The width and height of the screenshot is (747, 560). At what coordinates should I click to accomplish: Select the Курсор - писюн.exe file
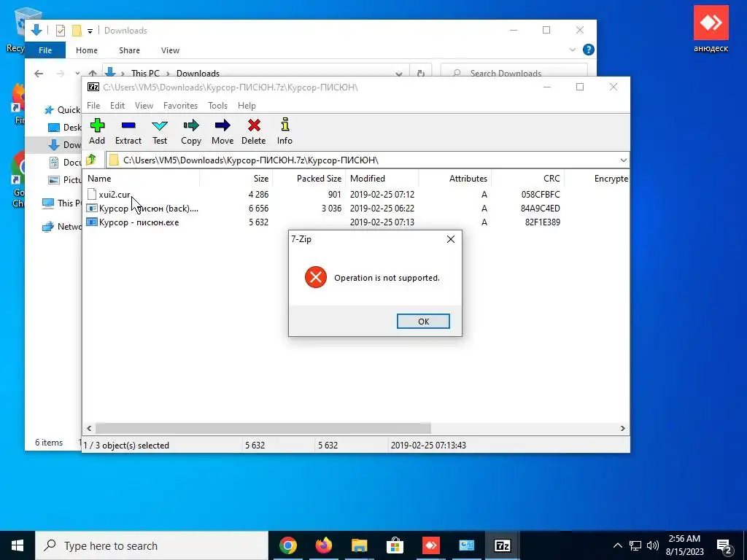click(x=133, y=222)
